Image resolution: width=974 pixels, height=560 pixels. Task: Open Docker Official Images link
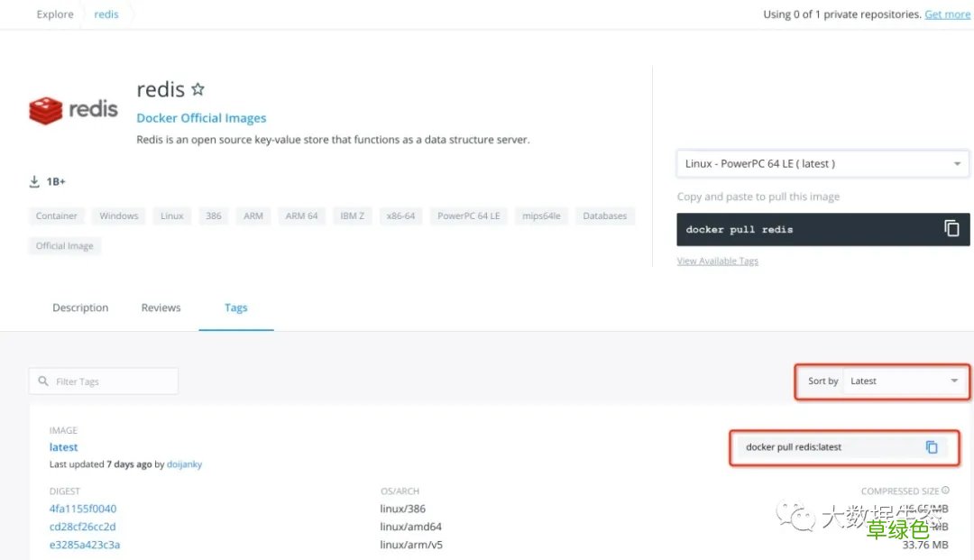click(201, 118)
